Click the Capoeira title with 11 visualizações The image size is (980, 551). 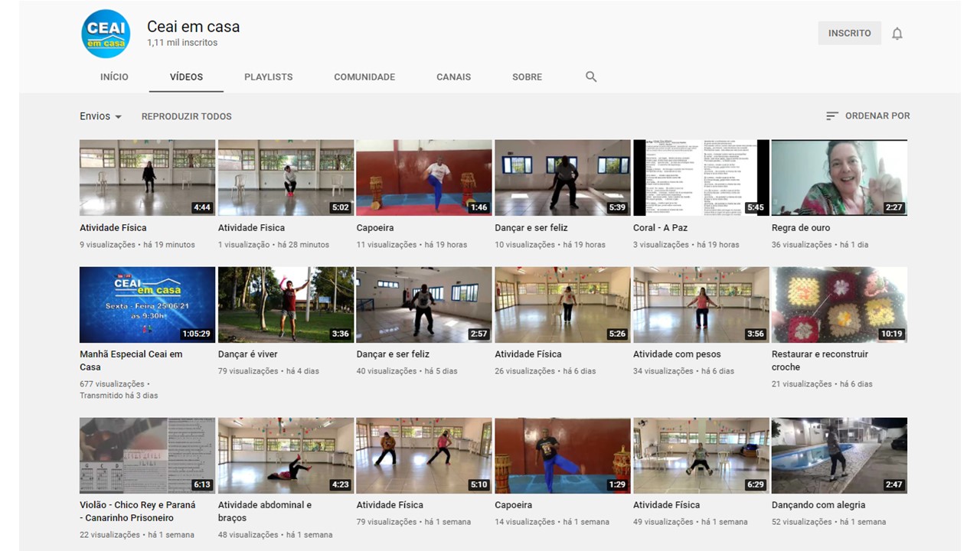(375, 228)
